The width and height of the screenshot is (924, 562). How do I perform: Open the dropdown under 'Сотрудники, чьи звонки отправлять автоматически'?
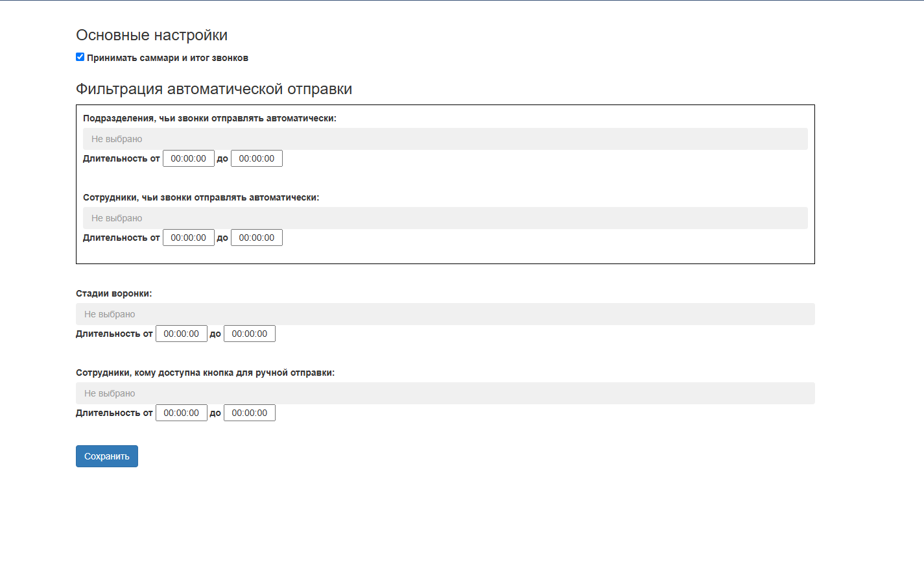tap(445, 218)
